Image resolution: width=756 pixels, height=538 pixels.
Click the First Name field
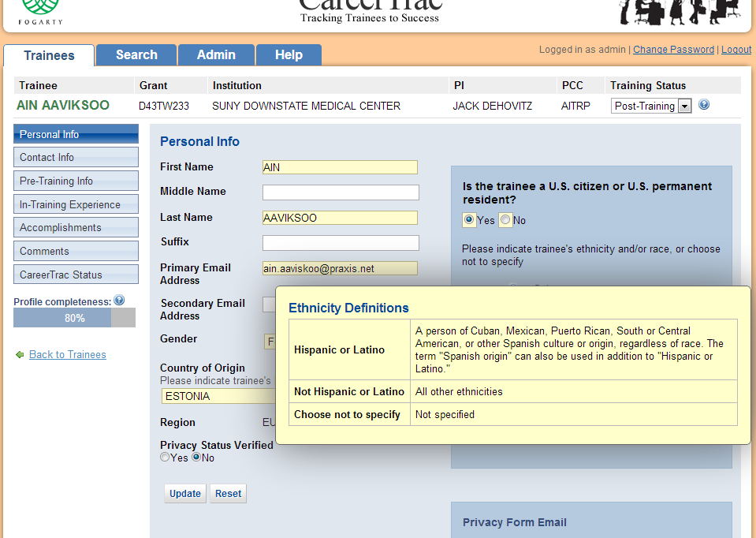click(340, 167)
